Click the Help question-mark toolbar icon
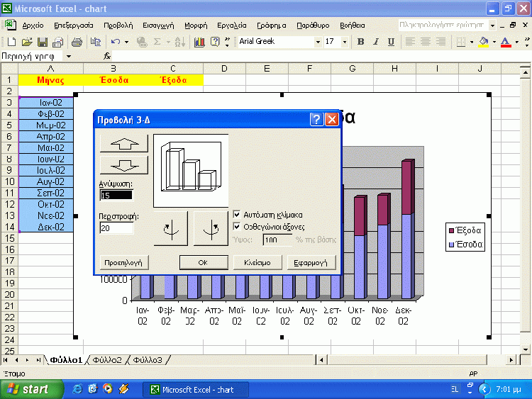This screenshot has width=532, height=399. tap(215, 42)
